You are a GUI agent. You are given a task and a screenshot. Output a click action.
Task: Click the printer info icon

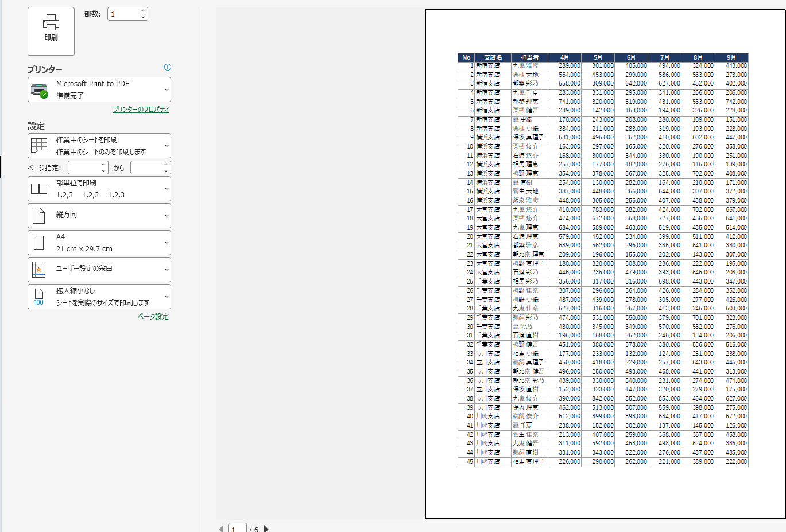point(168,67)
